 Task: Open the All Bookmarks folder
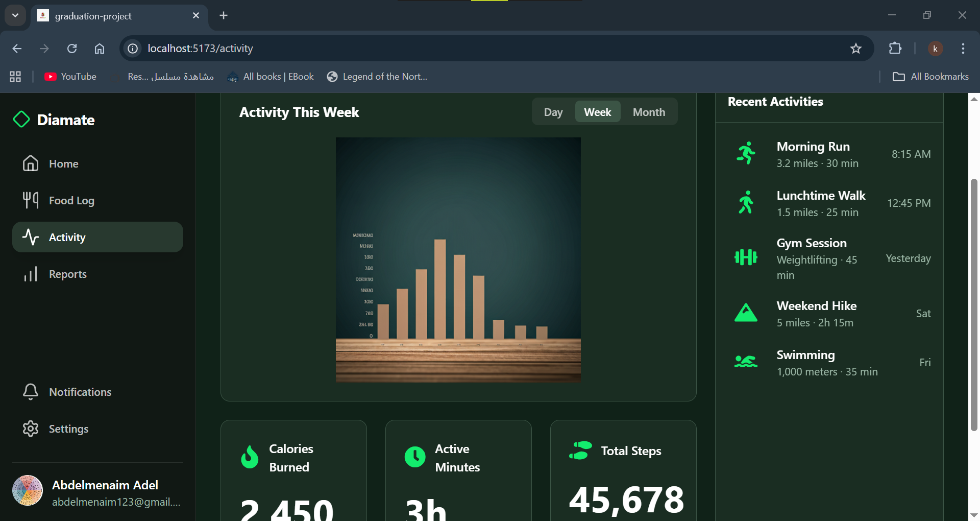[930, 77]
